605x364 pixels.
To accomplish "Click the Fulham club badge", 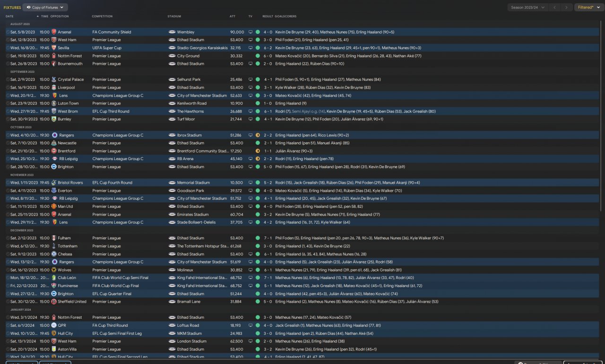I will click(54, 238).
